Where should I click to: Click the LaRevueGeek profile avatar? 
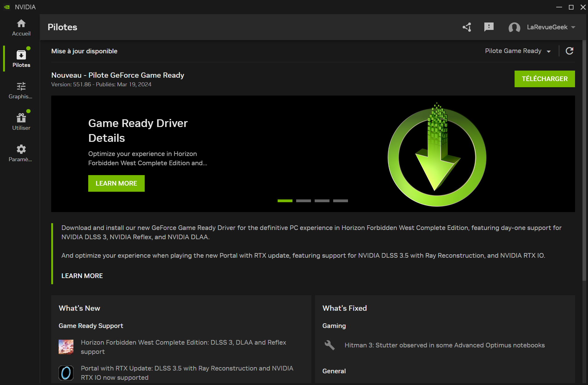click(514, 27)
